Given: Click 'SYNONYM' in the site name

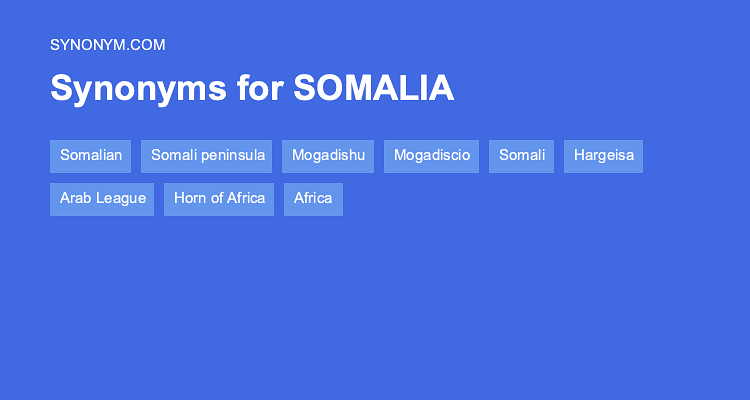Looking at the screenshot, I should tap(91, 45).
